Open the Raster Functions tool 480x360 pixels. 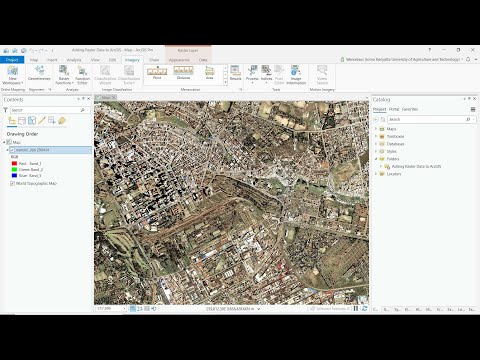64,75
